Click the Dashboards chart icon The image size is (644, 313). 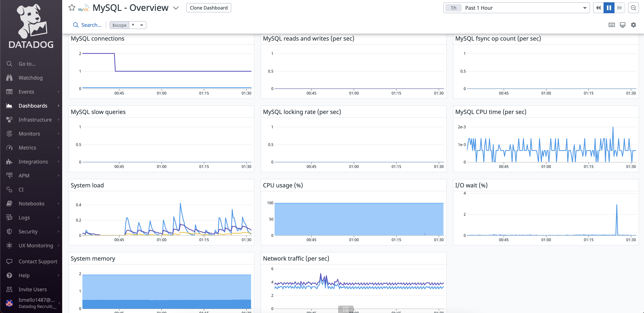click(9, 105)
